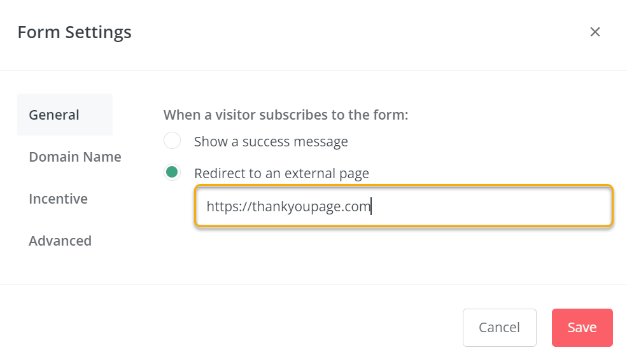This screenshot has height=364, width=627.
Task: Click the 'When a visitor subscribes' heading
Action: [x=285, y=115]
